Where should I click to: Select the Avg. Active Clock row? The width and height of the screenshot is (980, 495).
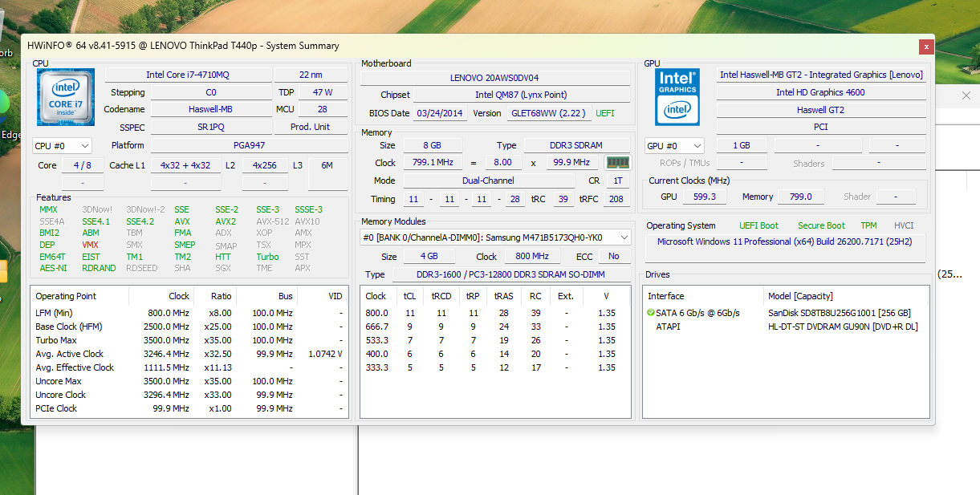click(189, 354)
